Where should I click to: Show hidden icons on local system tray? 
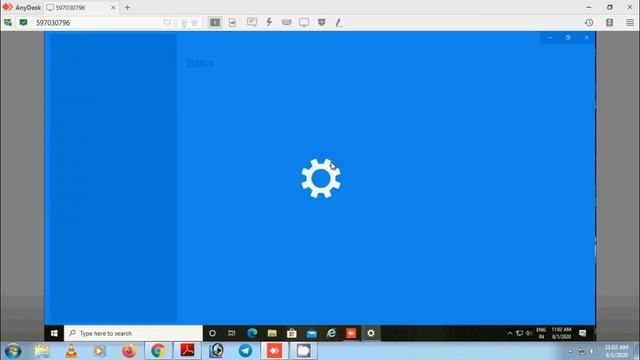pos(570,351)
